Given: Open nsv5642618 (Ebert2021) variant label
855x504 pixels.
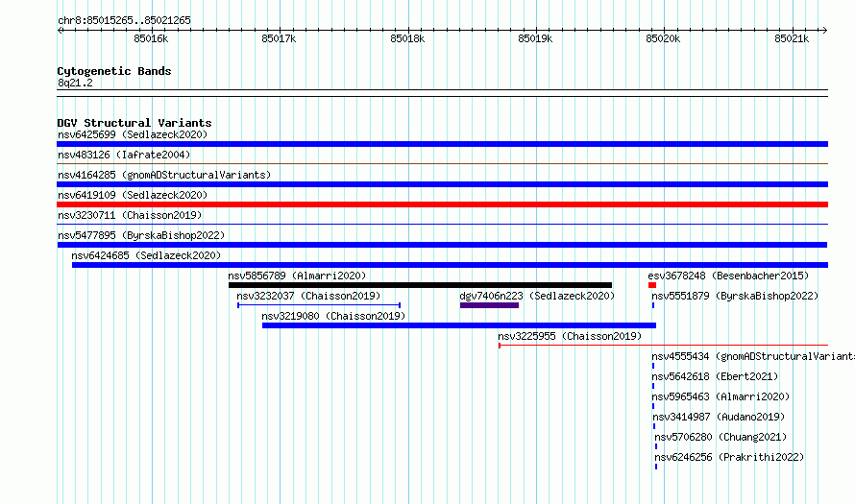Looking at the screenshot, I should pos(715,376).
